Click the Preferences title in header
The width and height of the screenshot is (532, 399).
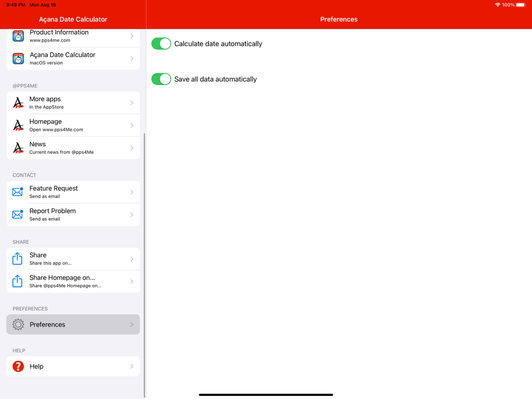pos(339,19)
